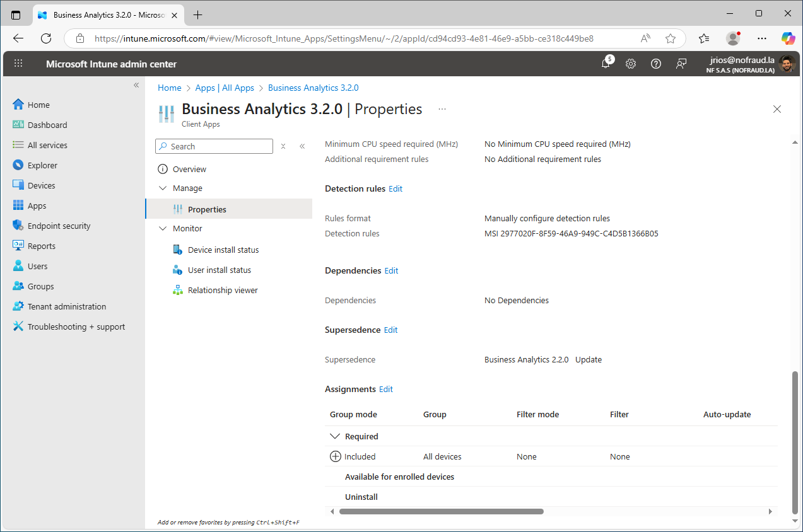Open portal settings gear icon
The width and height of the screenshot is (803, 532).
tap(631, 64)
